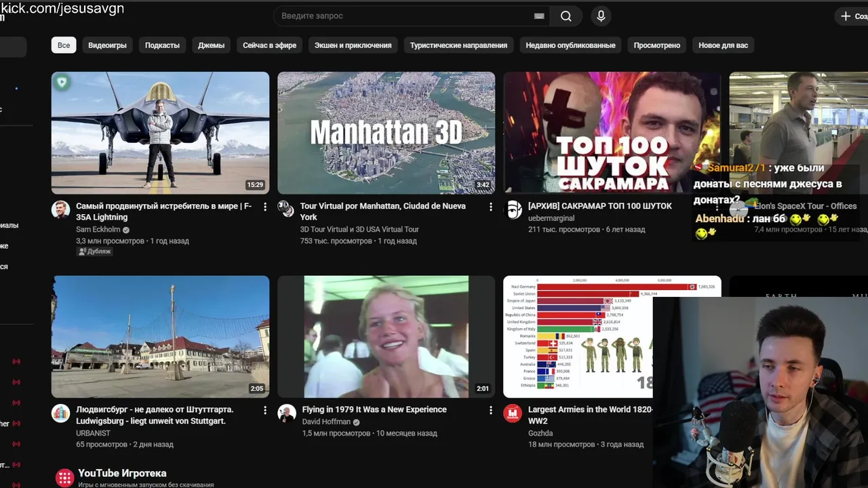
Task: Open the Ludwigsburg town square thumbnail
Action: point(160,336)
